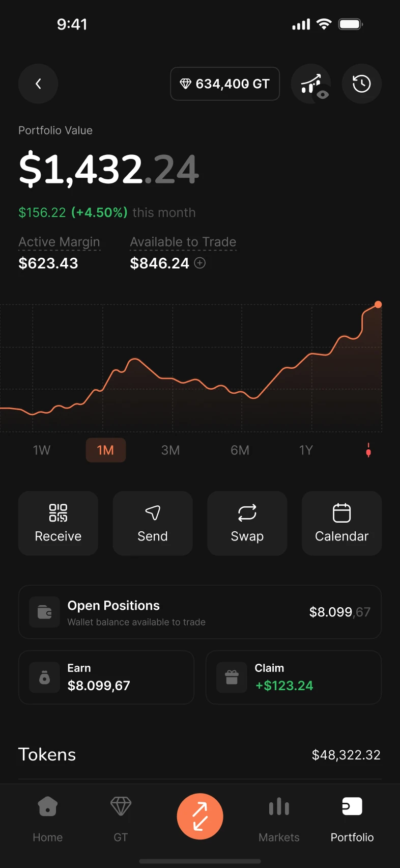400x868 pixels.
Task: Open the history clock icon
Action: [x=361, y=84]
